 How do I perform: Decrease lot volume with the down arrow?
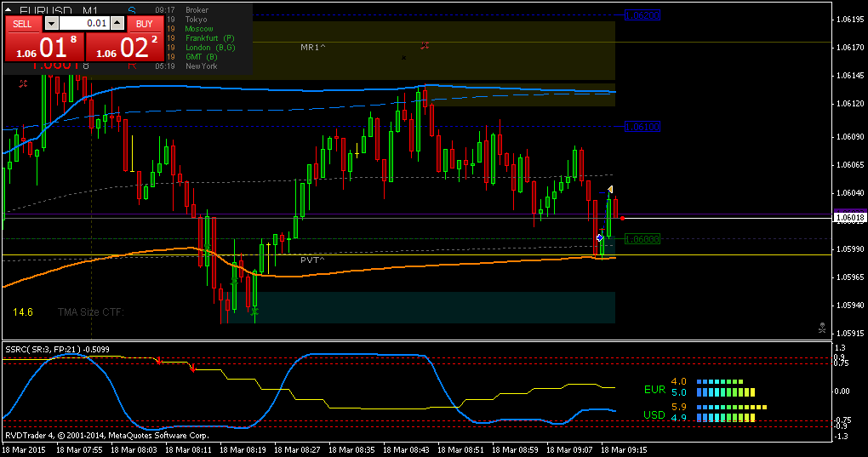(x=51, y=23)
